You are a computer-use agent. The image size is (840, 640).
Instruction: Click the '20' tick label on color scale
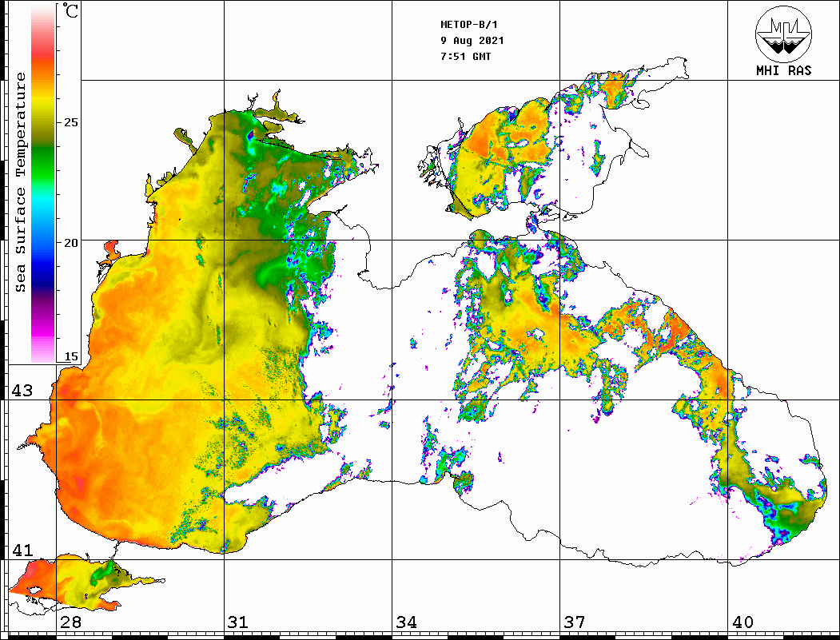pos(70,243)
